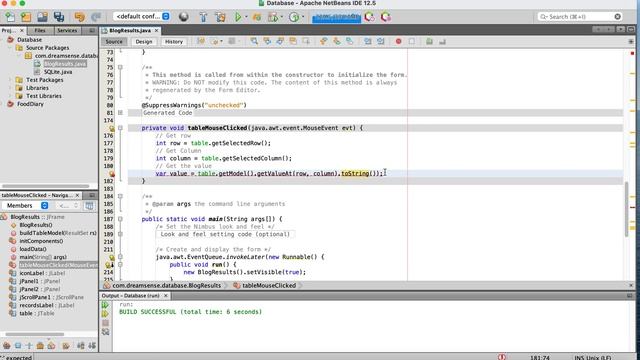The image size is (640, 360).
Task: Toggle the first Navigator filter button
Action: coord(7,346)
